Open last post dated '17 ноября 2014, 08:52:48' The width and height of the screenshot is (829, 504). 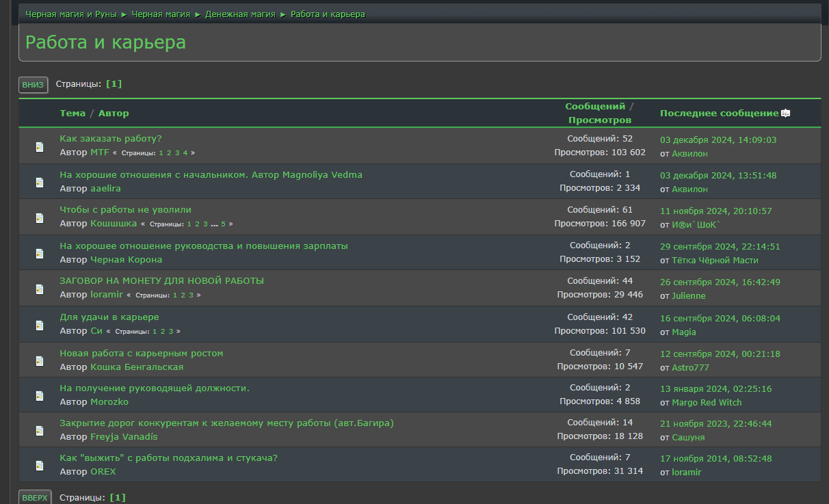coord(715,459)
